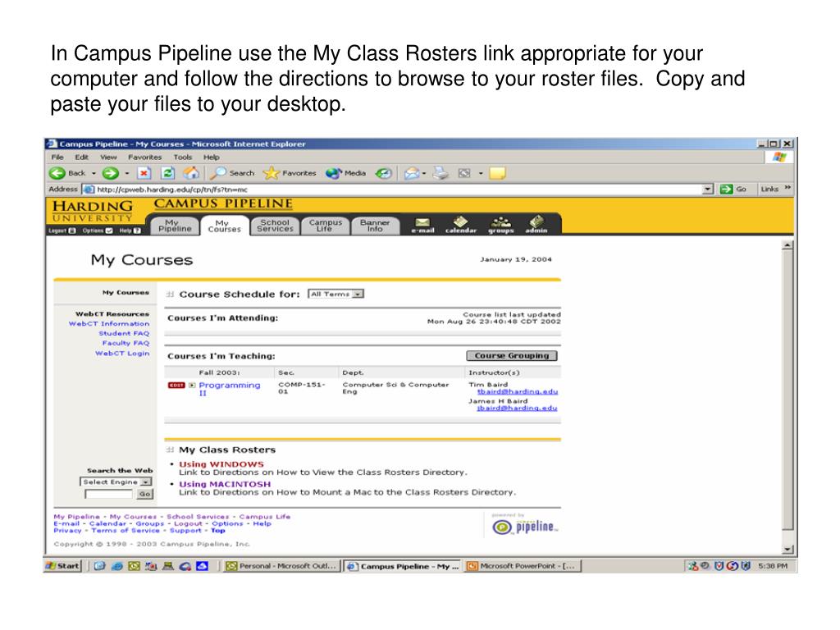This screenshot has height=630, width=840.
Task: Open the Tools menu
Action: point(183,157)
